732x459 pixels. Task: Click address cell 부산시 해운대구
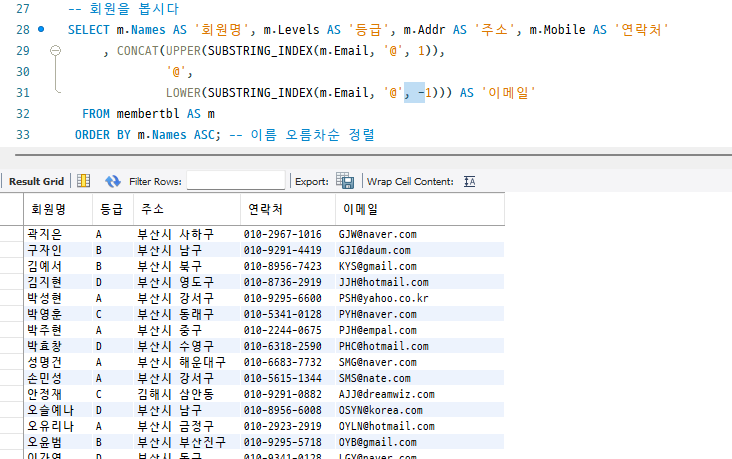(x=187, y=362)
